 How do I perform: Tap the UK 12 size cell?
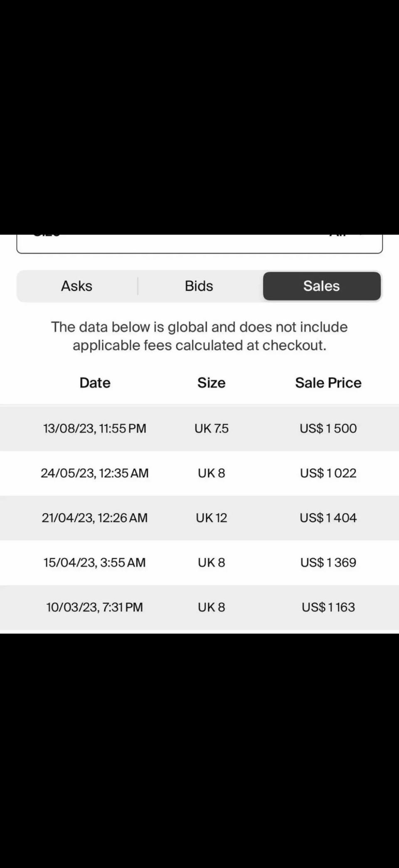(x=212, y=518)
